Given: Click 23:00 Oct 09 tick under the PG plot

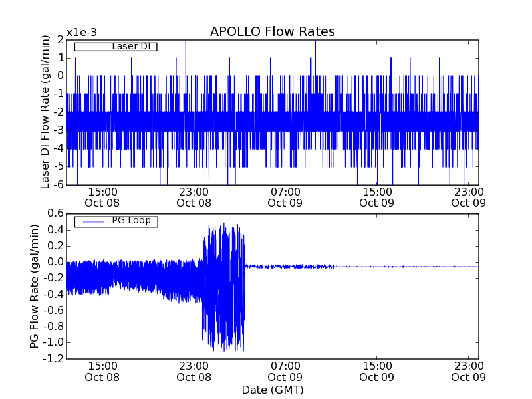Looking at the screenshot, I should point(468,371).
